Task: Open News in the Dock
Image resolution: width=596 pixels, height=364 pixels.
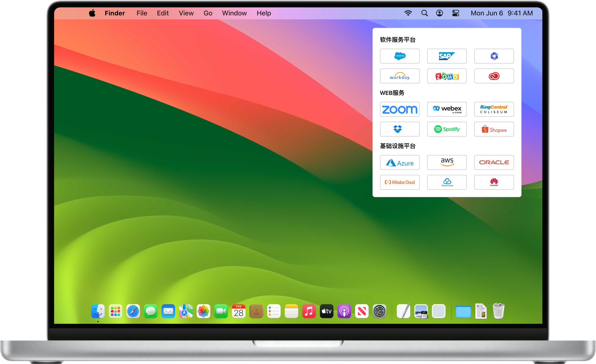Action: (362, 311)
